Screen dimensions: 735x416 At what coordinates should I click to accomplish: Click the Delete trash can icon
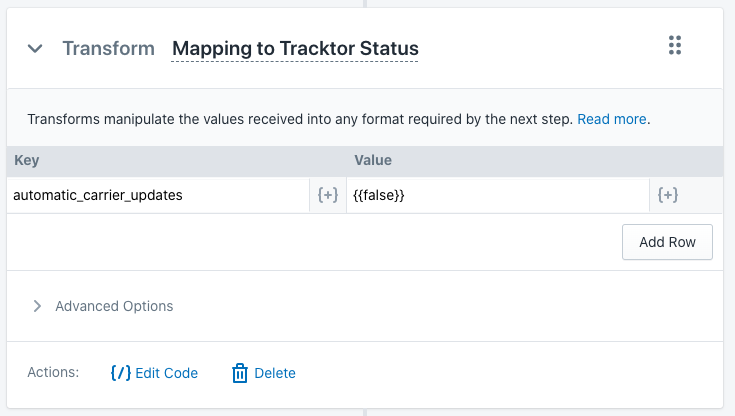[240, 373]
